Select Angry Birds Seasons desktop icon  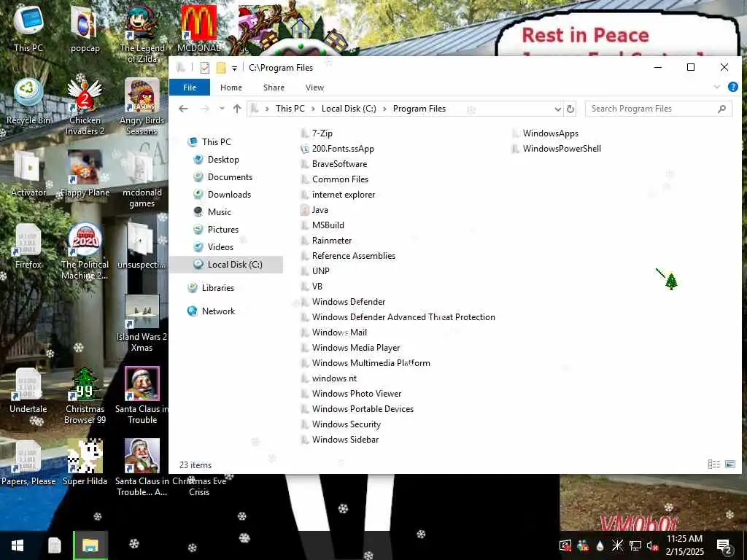pos(142,106)
